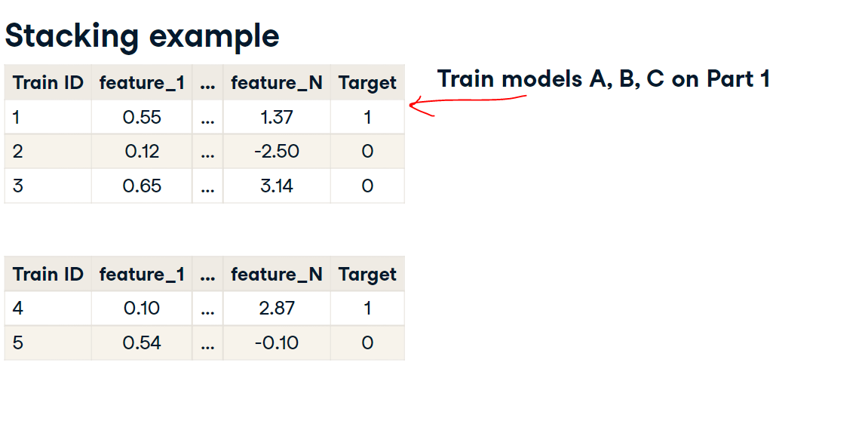Click the cell showing 3.14

tap(277, 186)
